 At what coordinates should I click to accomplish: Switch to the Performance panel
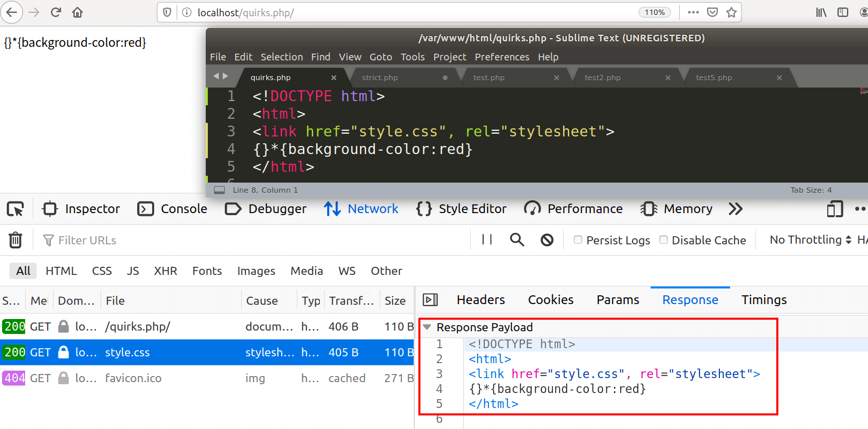pyautogui.click(x=573, y=209)
